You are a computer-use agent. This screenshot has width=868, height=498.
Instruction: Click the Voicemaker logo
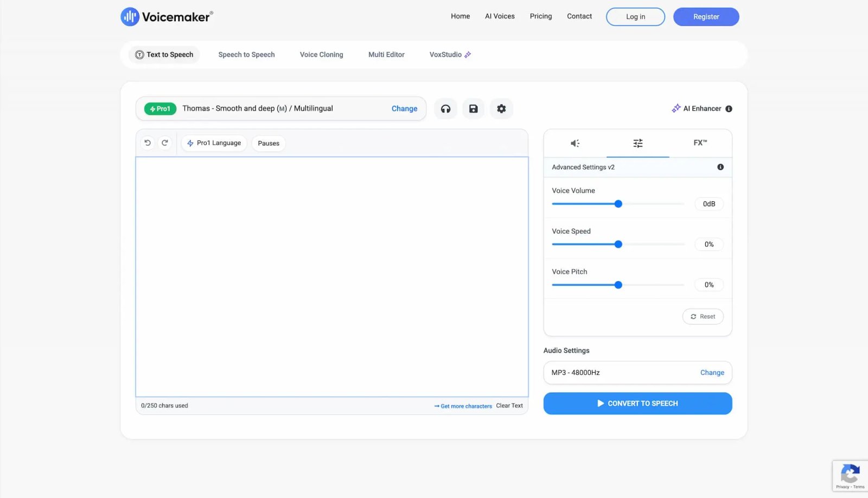point(166,16)
